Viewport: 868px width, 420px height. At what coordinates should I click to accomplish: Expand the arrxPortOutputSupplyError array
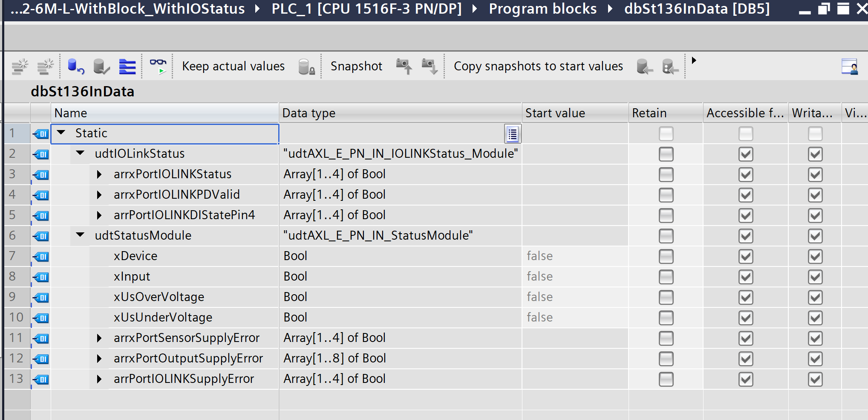pos(99,359)
